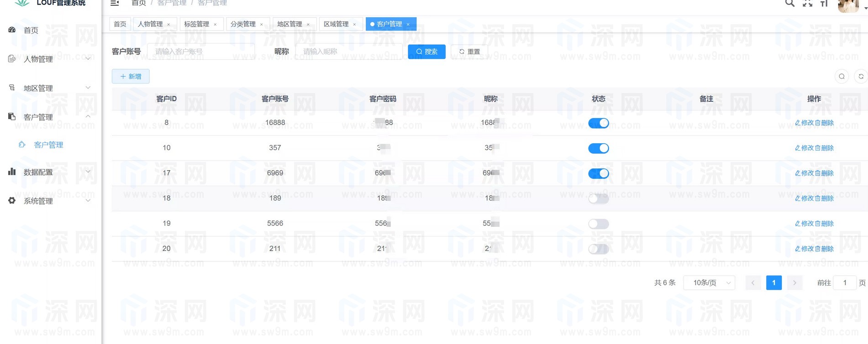Screen dimensions: 868x344
Task: Enable status toggle for customer 189
Action: pyautogui.click(x=598, y=198)
